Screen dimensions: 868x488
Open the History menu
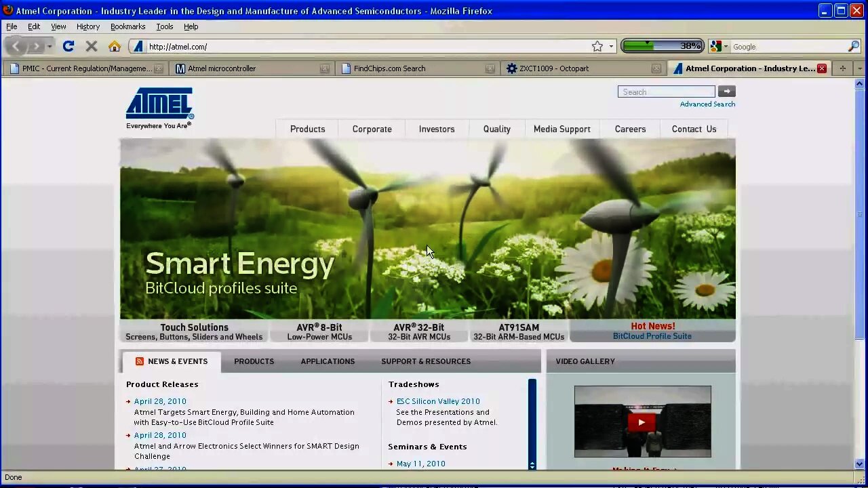pyautogui.click(x=88, y=26)
